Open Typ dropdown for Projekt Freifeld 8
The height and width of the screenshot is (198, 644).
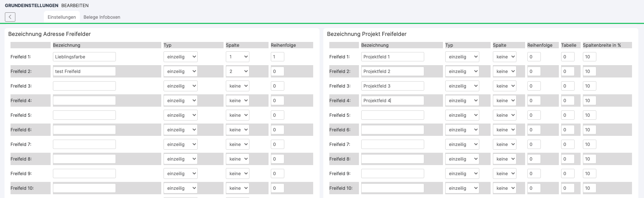pos(462,159)
